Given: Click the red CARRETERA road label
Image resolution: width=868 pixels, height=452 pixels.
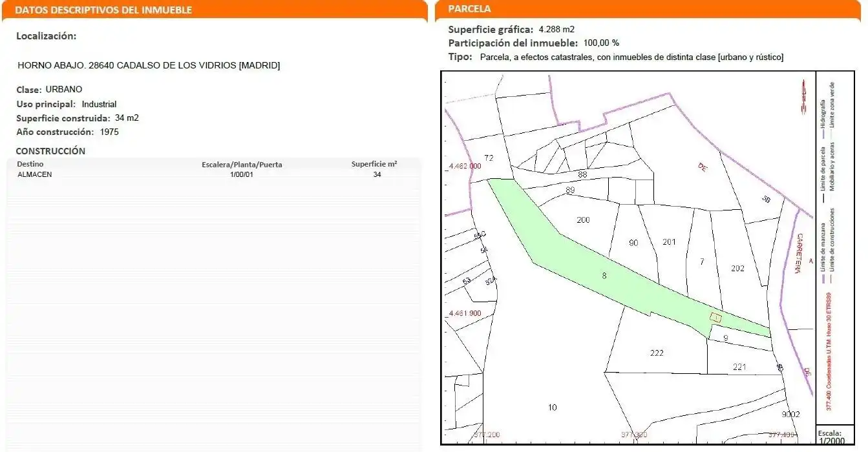Looking at the screenshot, I should [x=799, y=253].
